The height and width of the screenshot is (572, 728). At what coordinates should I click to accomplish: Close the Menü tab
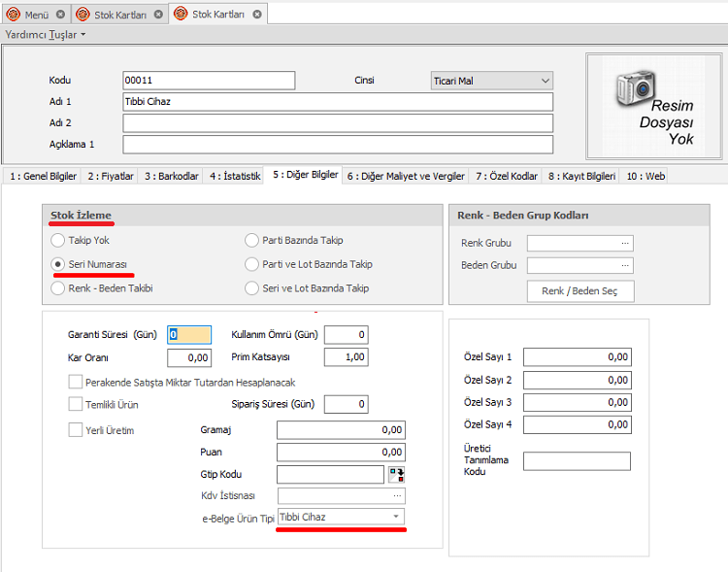click(x=60, y=15)
